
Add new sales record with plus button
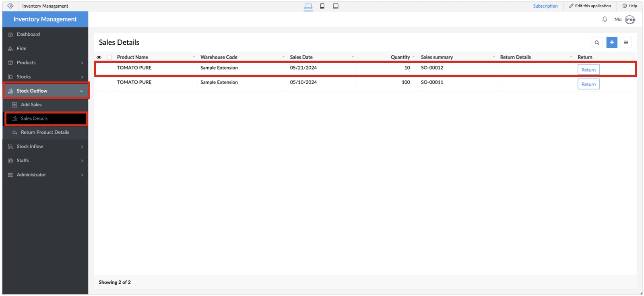(x=612, y=42)
